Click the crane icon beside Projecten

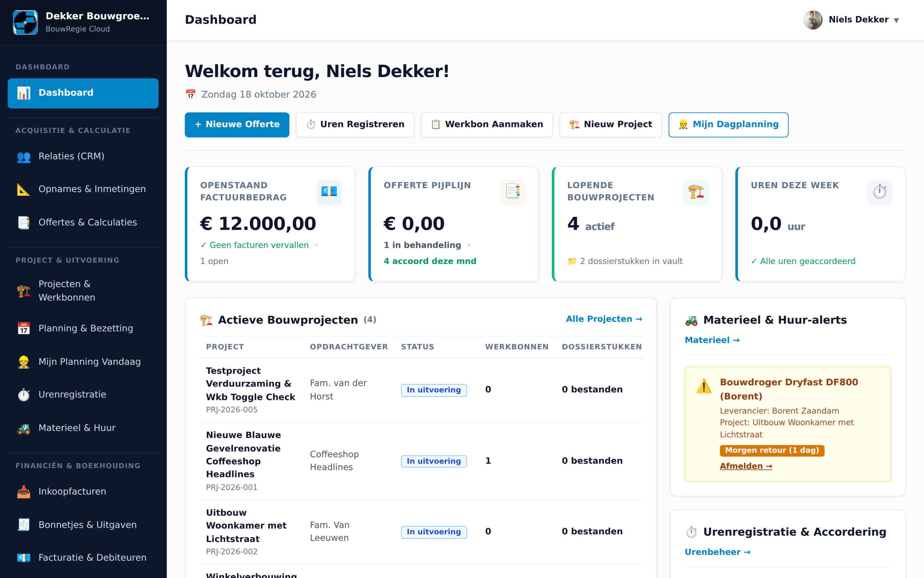[x=24, y=291]
